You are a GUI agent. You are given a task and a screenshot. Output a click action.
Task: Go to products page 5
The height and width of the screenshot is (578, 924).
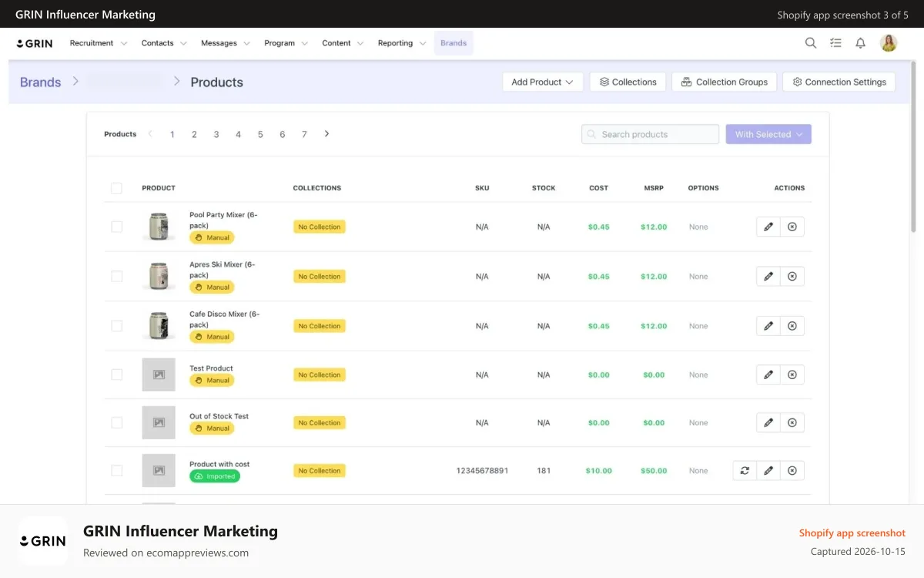(260, 134)
